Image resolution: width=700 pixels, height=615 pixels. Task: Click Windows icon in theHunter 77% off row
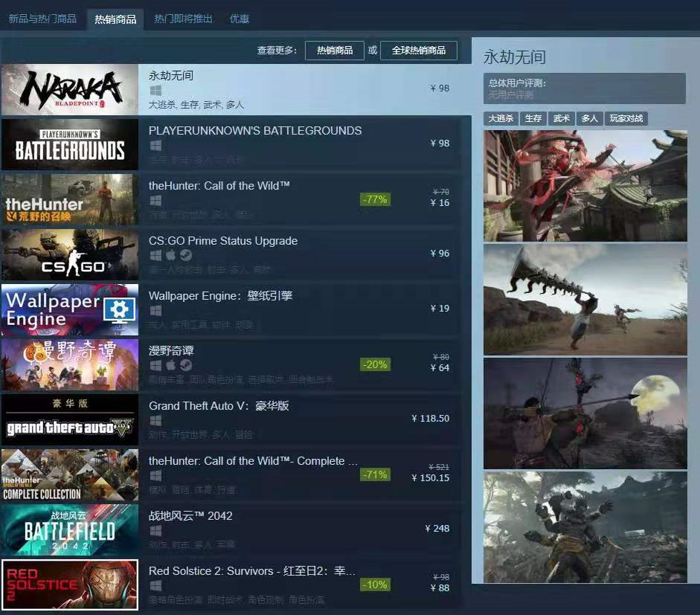(x=155, y=200)
